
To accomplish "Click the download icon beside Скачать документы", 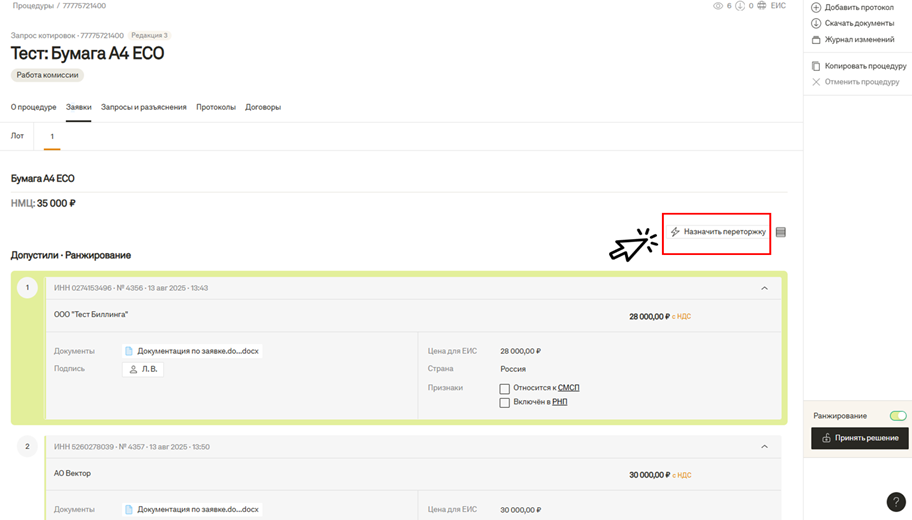I will coord(816,23).
